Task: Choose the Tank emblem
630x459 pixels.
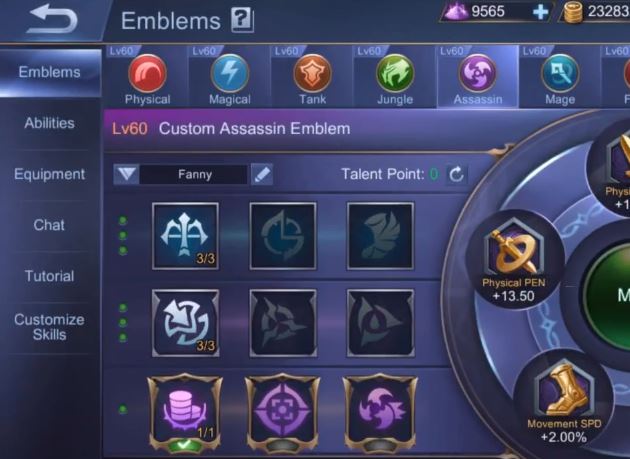Action: click(x=313, y=74)
